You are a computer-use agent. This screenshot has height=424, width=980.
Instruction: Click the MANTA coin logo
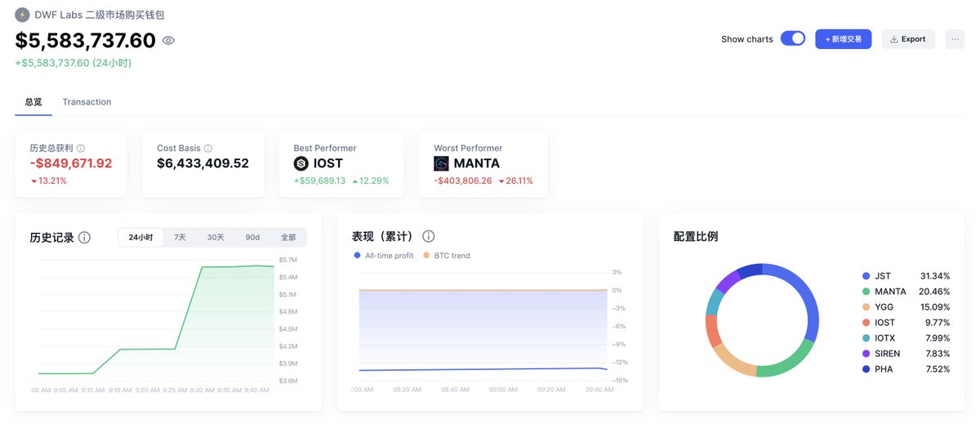coord(441,163)
